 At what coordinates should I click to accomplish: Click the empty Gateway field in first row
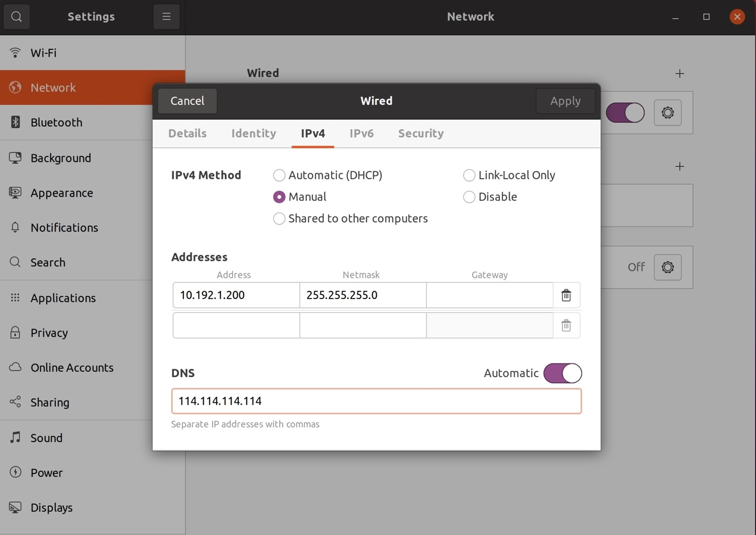tap(490, 295)
